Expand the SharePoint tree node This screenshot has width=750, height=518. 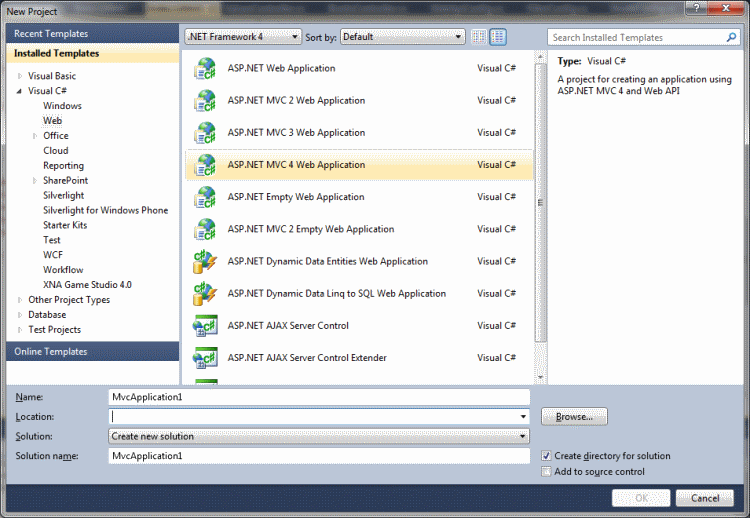point(34,180)
